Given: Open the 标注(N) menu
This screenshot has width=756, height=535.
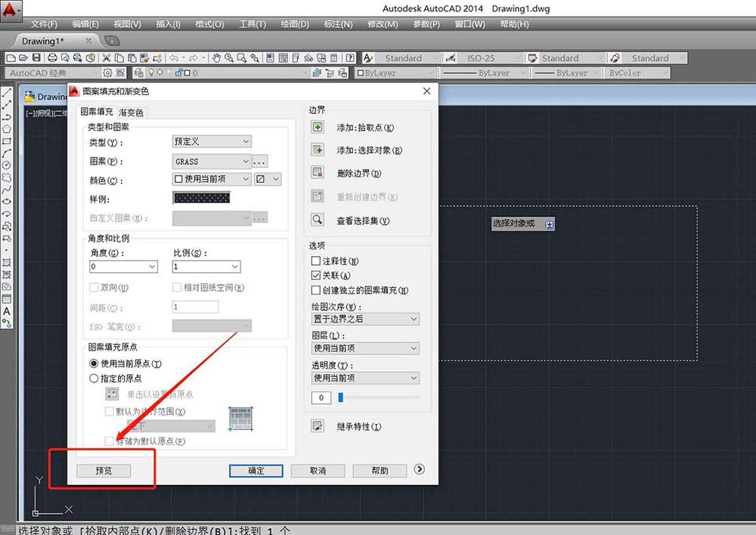Looking at the screenshot, I should pos(338,24).
